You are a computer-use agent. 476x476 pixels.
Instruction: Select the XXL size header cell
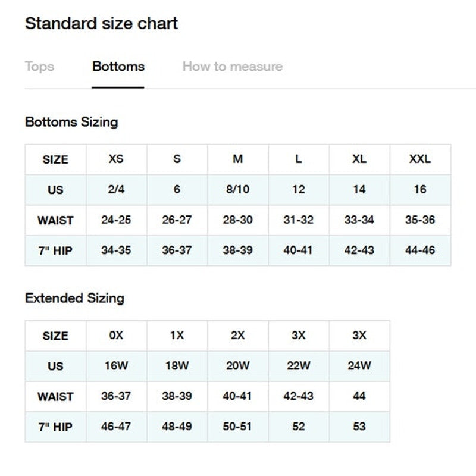click(420, 159)
